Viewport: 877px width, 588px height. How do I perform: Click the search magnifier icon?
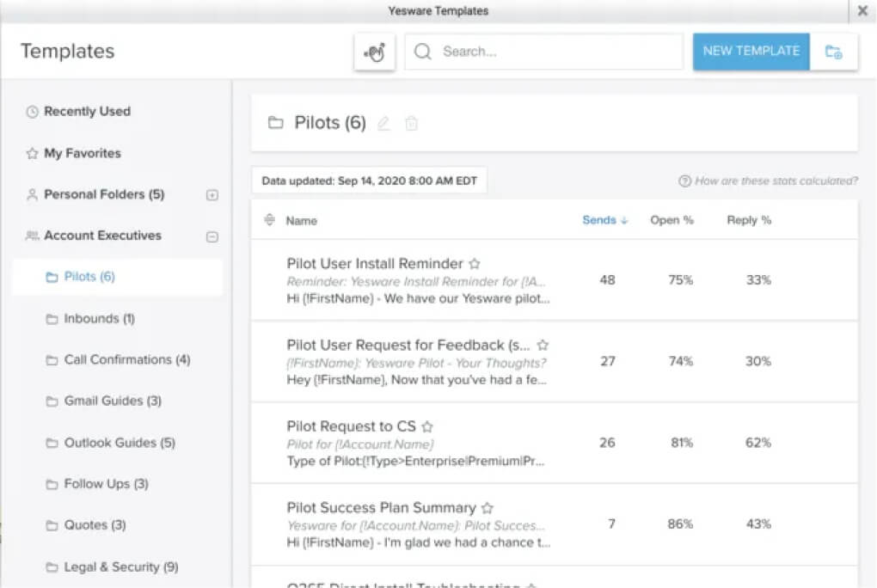coord(423,52)
